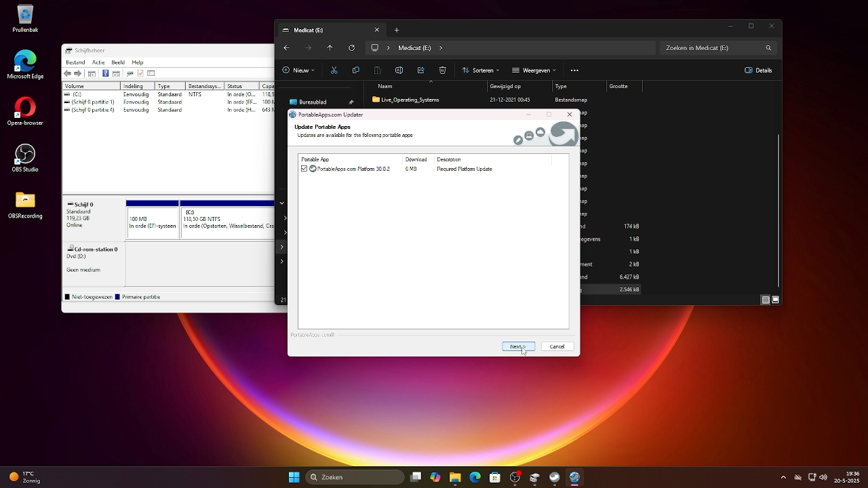
Task: Show hidden system tray icons chevron
Action: tap(783, 477)
